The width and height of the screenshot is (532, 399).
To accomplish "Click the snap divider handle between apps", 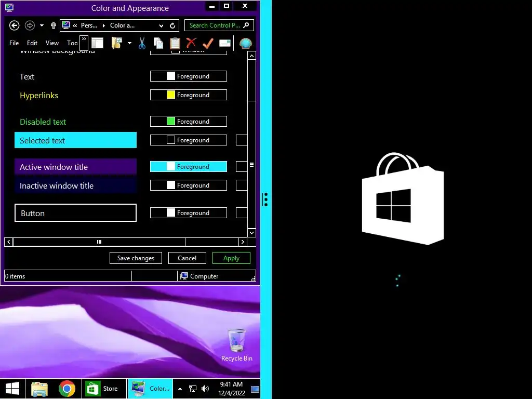I will pyautogui.click(x=265, y=199).
